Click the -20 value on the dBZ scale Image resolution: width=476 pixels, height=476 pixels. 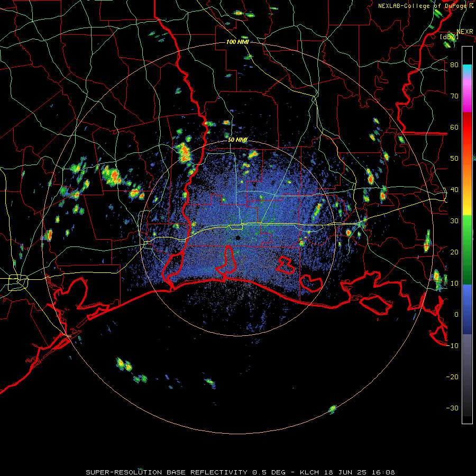452,377
